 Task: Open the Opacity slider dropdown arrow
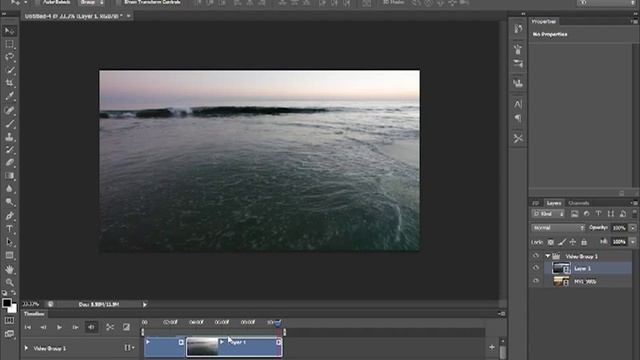[x=633, y=228]
